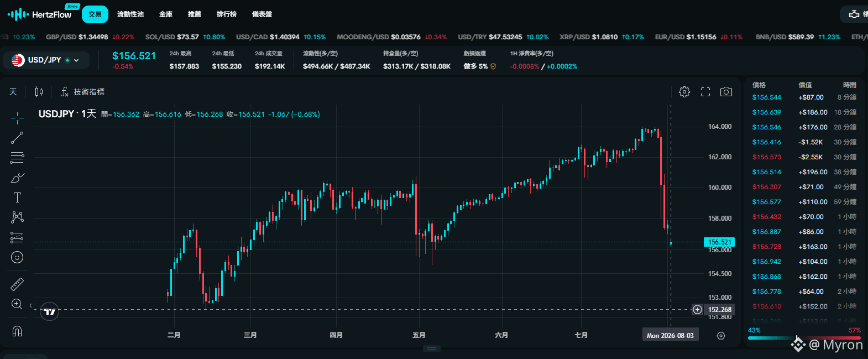Click the $156.307 trade row price

coord(767,187)
